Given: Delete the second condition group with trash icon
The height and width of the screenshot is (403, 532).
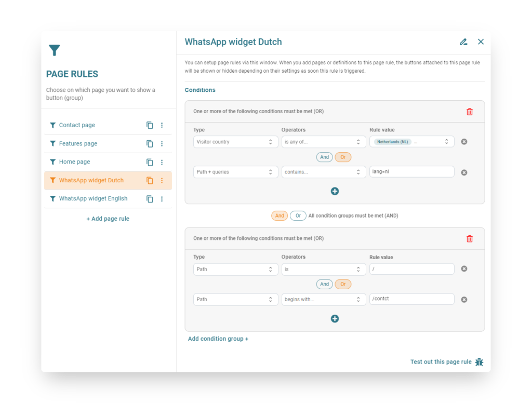Looking at the screenshot, I should pos(470,239).
